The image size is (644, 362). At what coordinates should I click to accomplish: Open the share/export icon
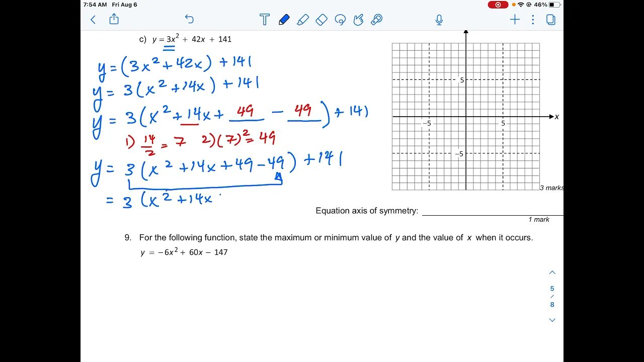tap(114, 19)
